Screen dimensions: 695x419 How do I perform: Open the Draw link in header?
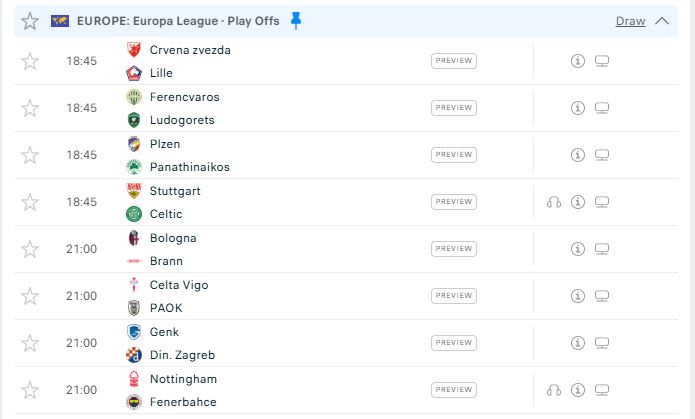click(x=630, y=21)
